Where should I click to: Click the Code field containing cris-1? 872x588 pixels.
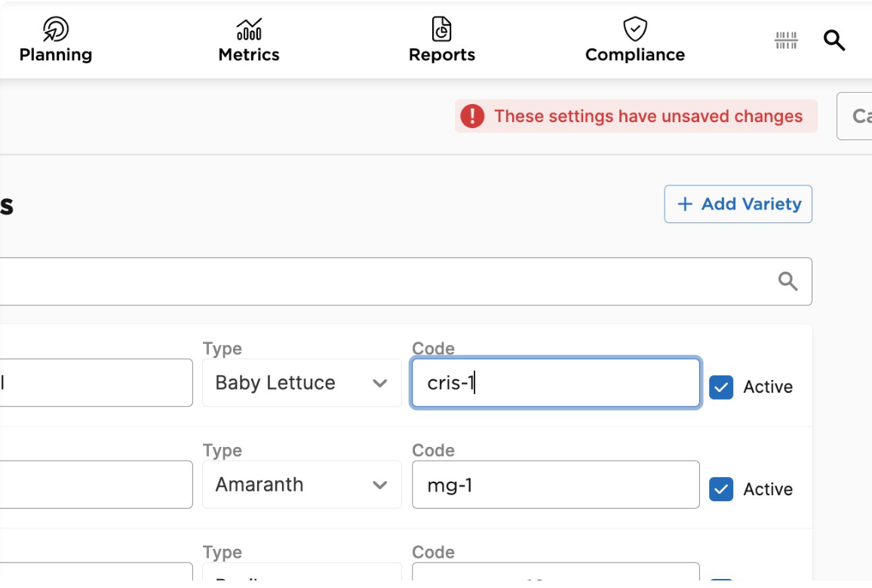pos(556,383)
